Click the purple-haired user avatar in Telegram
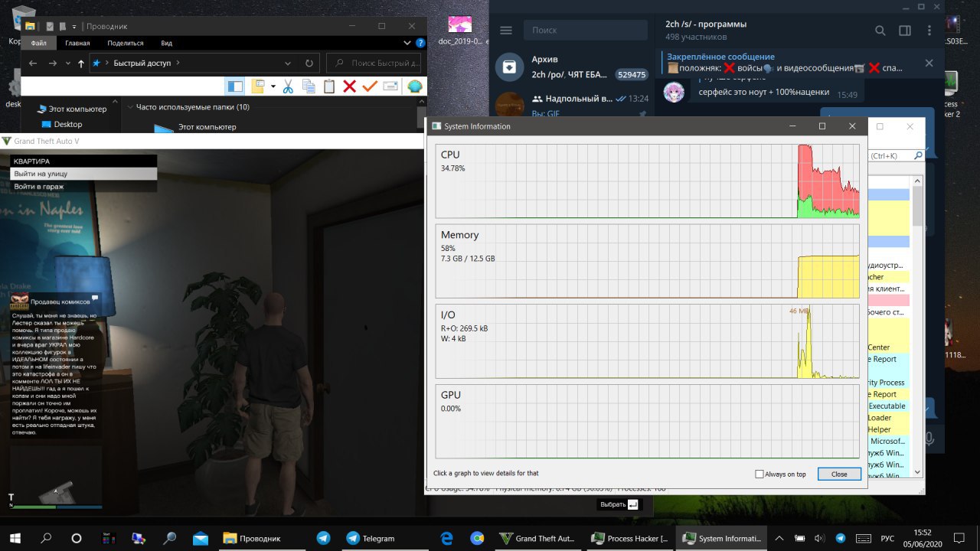 tap(674, 91)
